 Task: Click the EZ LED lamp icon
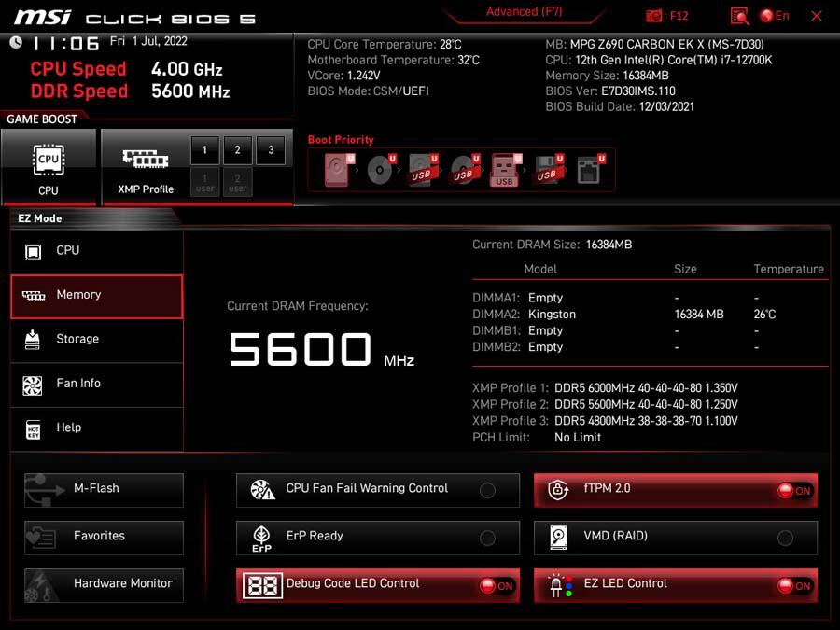click(x=560, y=585)
